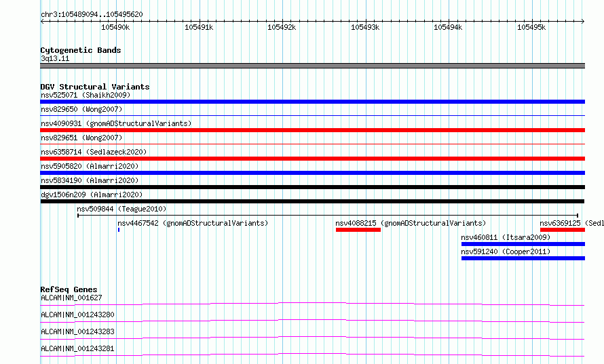
Task: Click the nsv5834190 (Almarri2020) label
Action: coord(90,180)
